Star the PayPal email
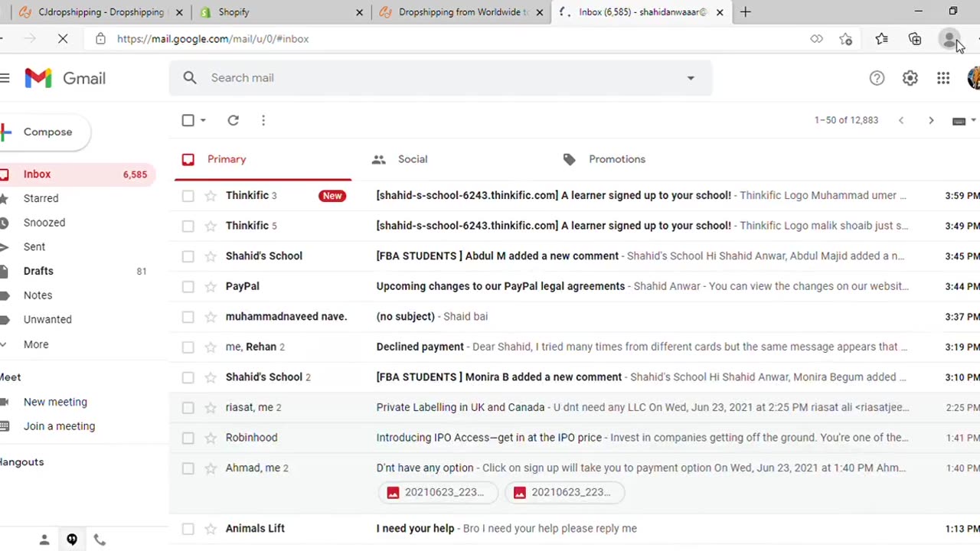 (x=210, y=286)
